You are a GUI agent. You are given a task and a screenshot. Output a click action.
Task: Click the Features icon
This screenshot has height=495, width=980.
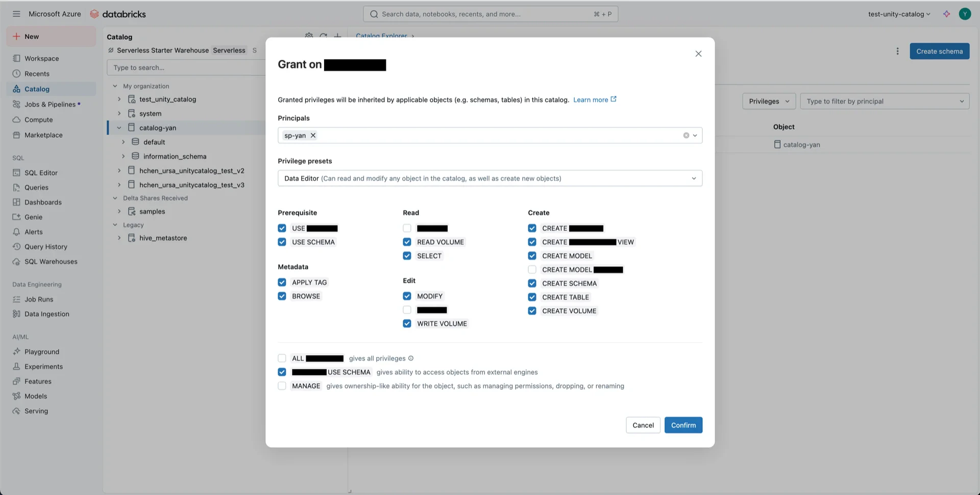[16, 381]
